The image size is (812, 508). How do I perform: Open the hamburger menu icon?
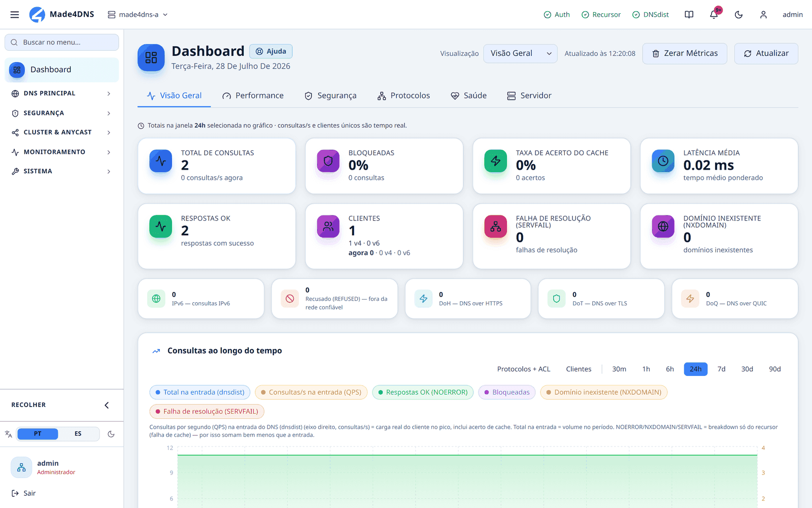point(15,15)
